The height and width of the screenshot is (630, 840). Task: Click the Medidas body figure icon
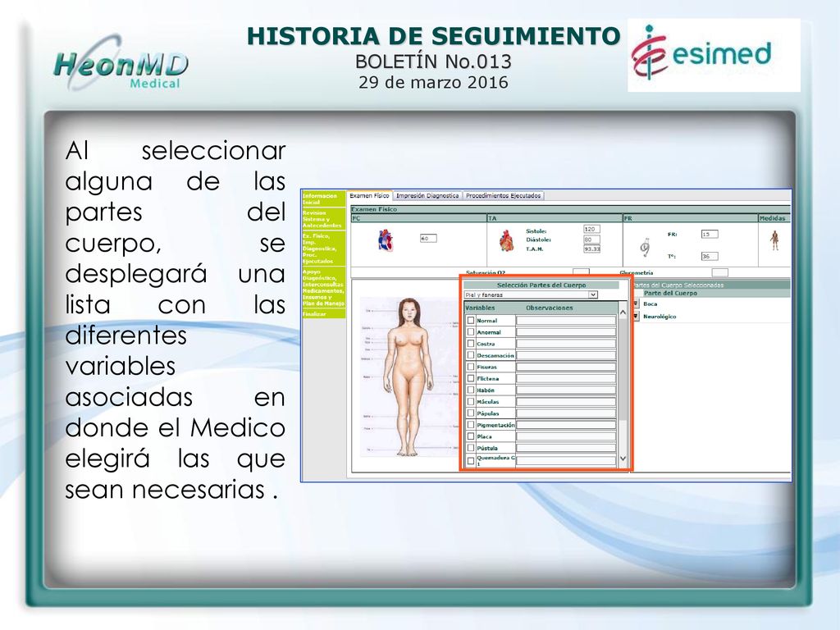[774, 240]
